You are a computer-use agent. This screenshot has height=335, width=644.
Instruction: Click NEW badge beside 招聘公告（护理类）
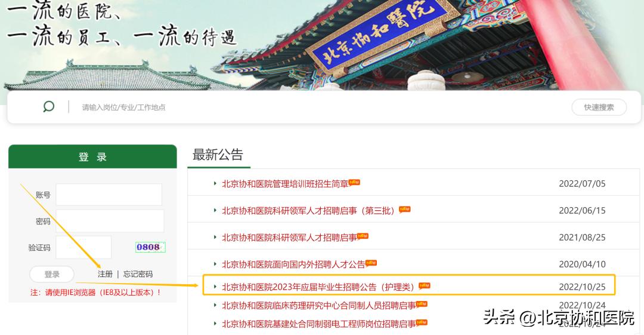(425, 285)
